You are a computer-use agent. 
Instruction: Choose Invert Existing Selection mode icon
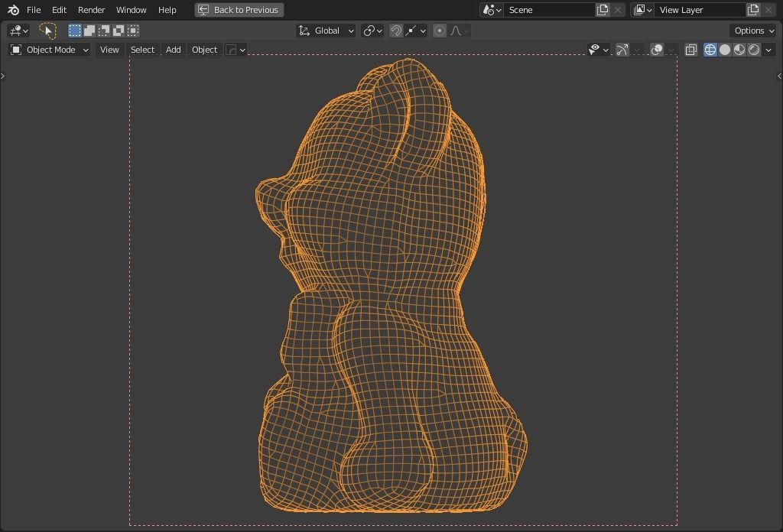[x=119, y=31]
